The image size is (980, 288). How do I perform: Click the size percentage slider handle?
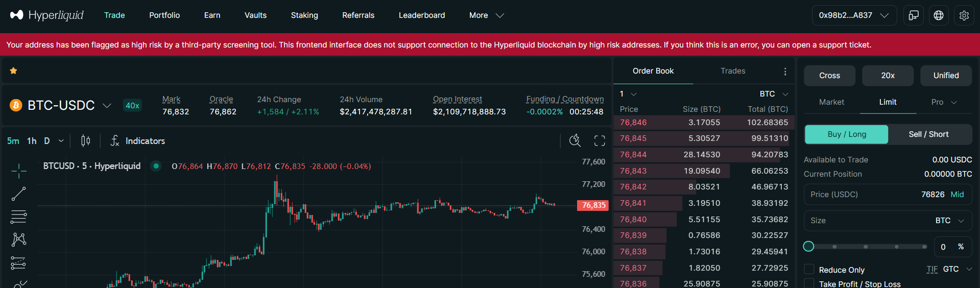(808, 247)
